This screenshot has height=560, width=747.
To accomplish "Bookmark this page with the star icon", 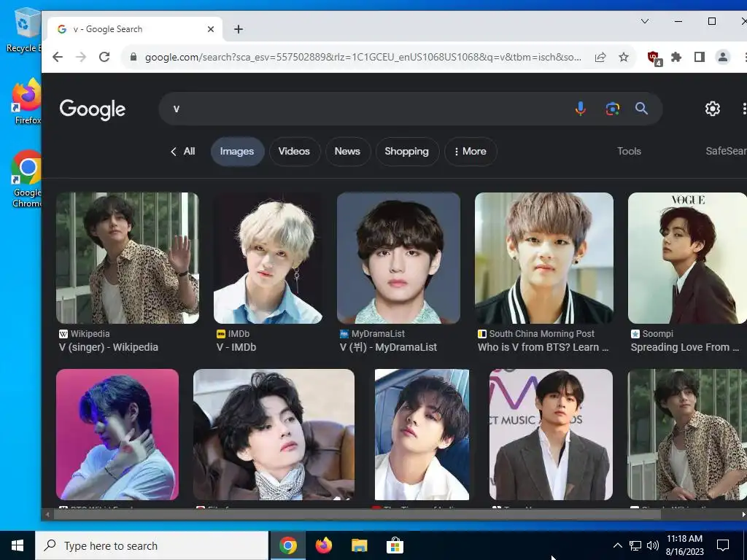I will point(624,57).
